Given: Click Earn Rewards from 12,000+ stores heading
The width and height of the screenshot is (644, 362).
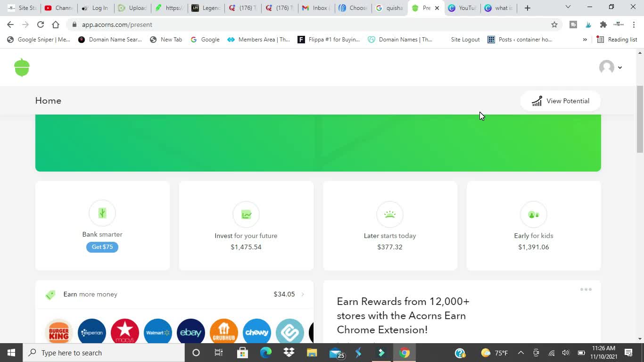Looking at the screenshot, I should 403,315.
